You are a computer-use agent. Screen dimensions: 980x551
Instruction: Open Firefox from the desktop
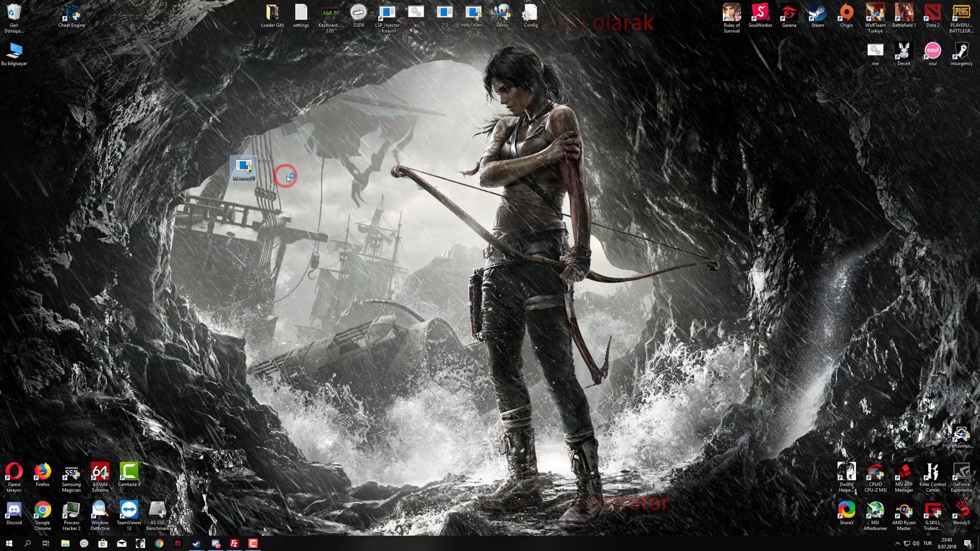[43, 475]
